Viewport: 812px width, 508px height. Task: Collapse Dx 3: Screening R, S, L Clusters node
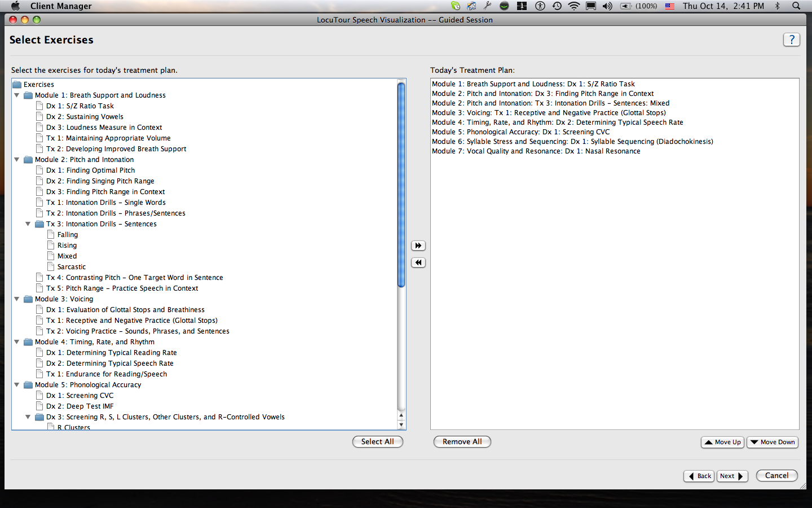(x=28, y=417)
